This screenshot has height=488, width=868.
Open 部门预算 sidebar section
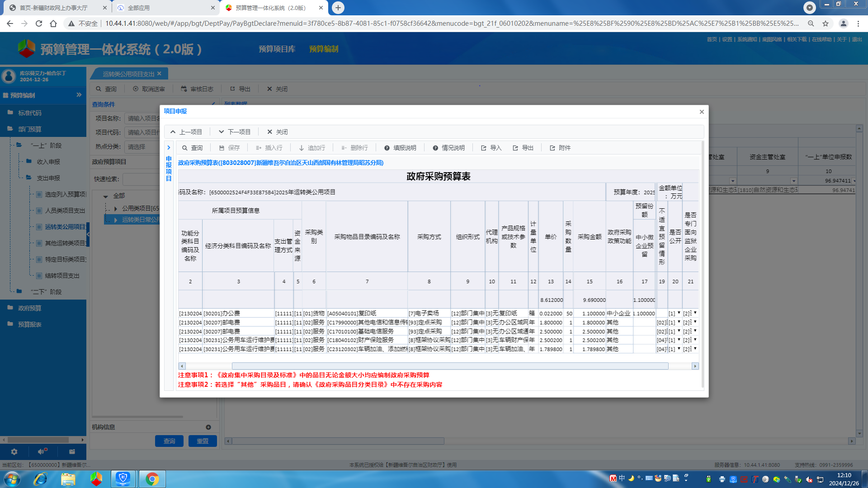tap(29, 129)
